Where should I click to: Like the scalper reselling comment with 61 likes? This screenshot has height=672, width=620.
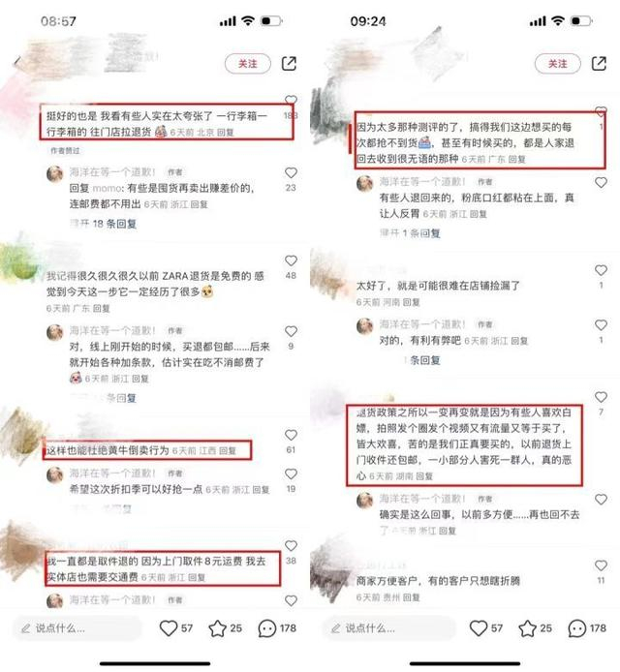point(291,435)
